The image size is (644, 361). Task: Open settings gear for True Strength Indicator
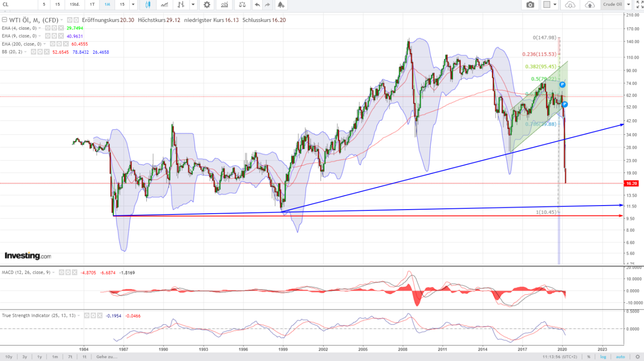click(93, 315)
